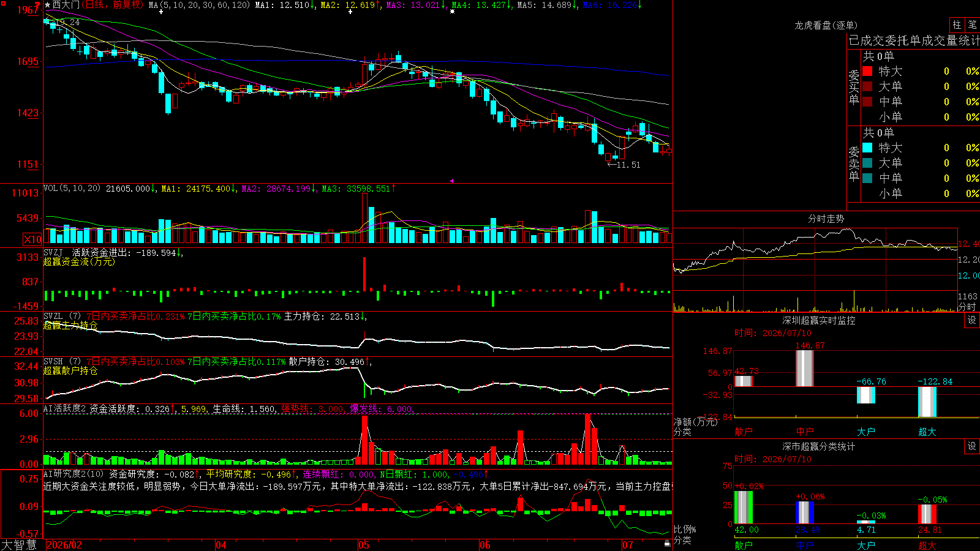Click the teal 大单 sell-order swatch
This screenshot has width=980, height=551.
[867, 163]
